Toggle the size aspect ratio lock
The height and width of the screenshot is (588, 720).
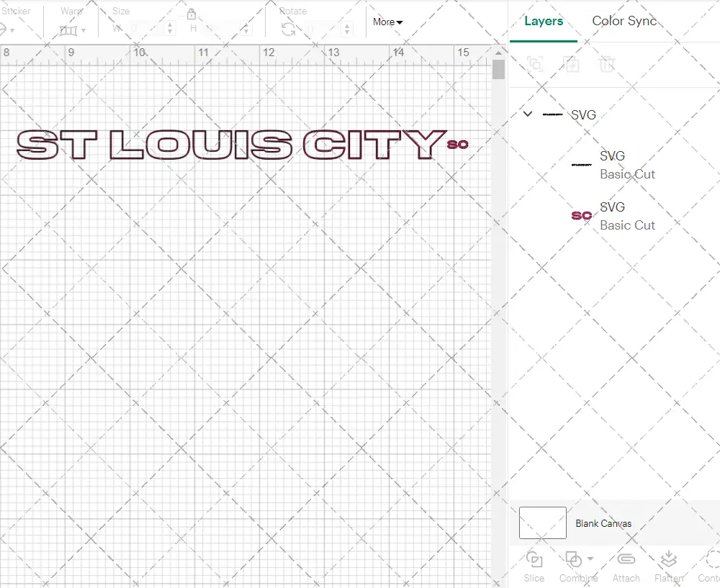click(x=192, y=14)
